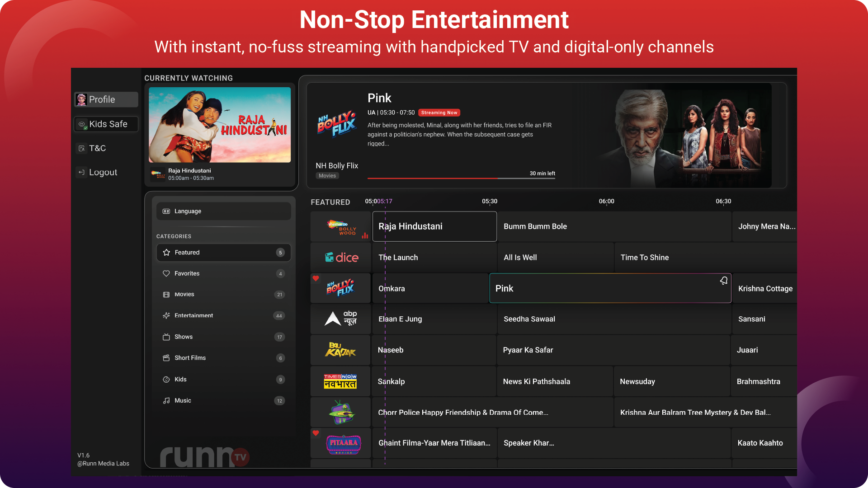Select the Bumm Bumm Bole programme

point(615,227)
